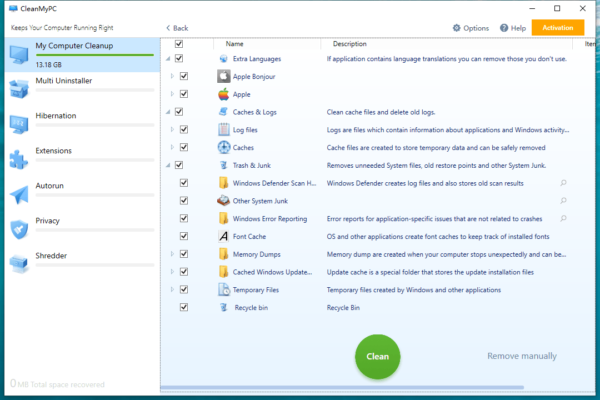
Task: Click the My Computer Cleanup monitor icon
Action: coord(19,54)
